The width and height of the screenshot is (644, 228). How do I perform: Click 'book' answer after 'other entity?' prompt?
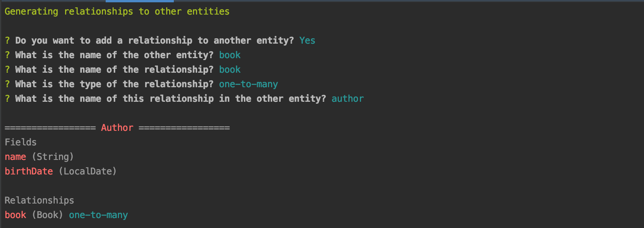pyautogui.click(x=230, y=55)
